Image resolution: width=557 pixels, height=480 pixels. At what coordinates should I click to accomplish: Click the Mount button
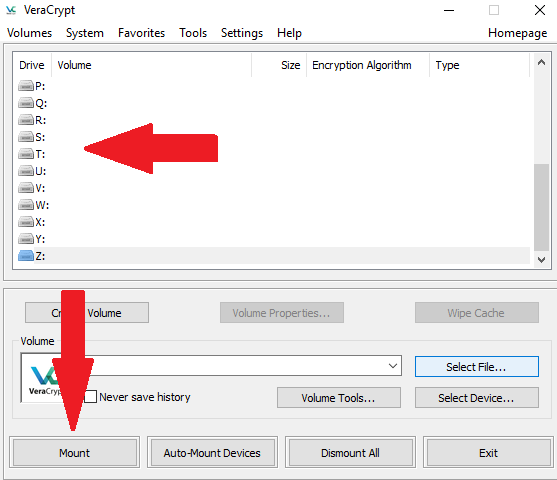75,453
